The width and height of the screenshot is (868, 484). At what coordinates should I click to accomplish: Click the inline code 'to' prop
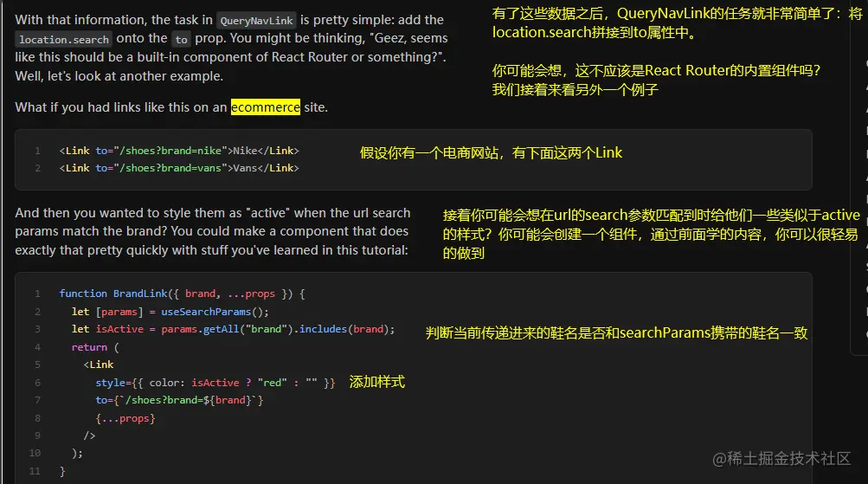pyautogui.click(x=181, y=39)
